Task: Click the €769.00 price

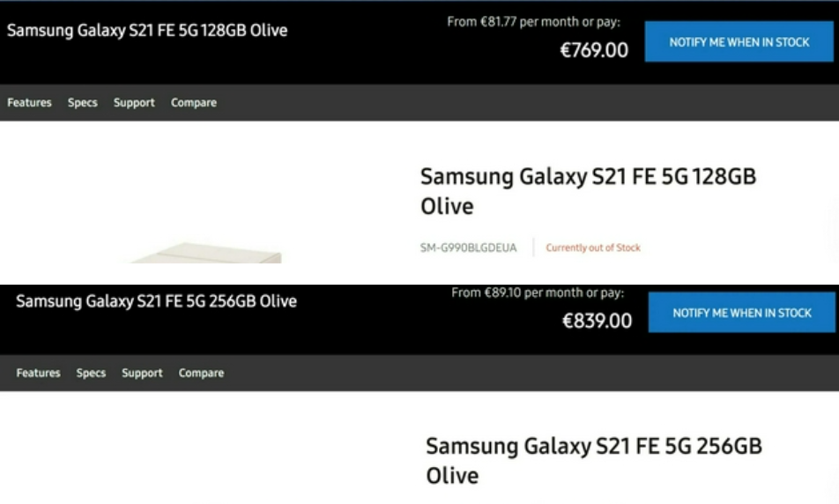Action: 594,50
